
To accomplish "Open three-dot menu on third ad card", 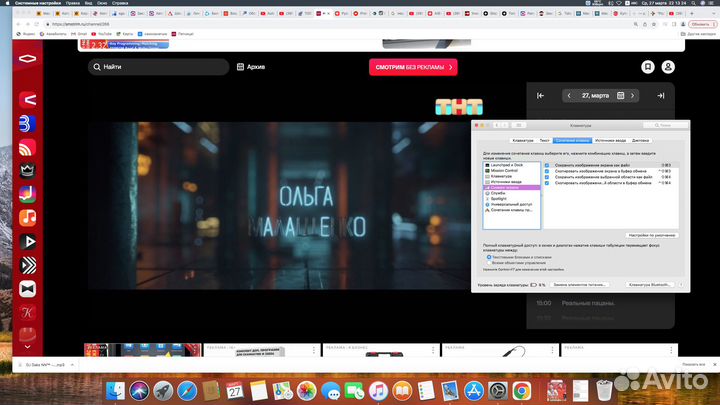I will click(433, 350).
